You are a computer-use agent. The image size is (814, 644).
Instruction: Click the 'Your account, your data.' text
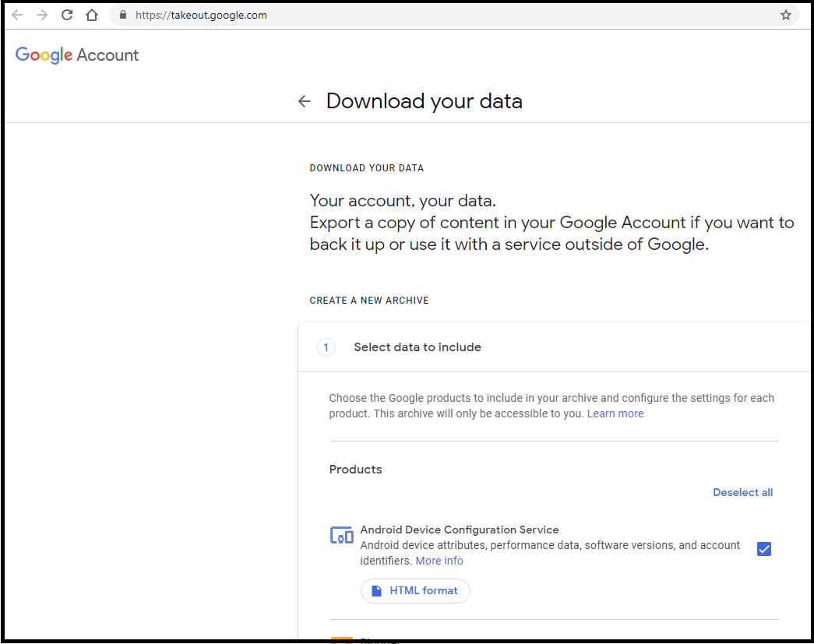[x=403, y=201]
